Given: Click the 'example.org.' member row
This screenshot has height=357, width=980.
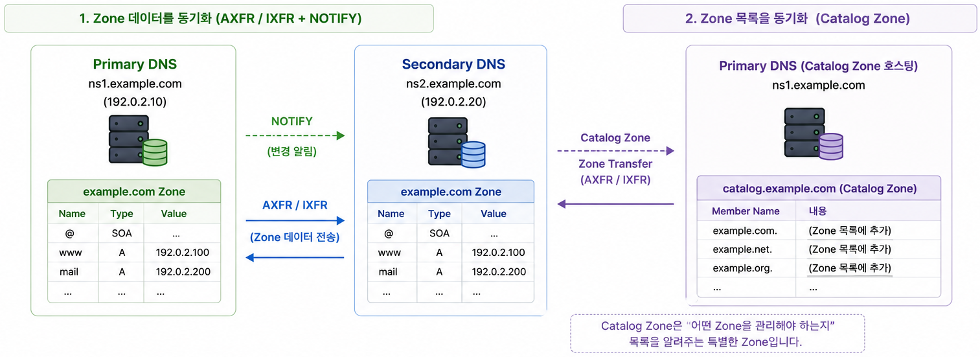Looking at the screenshot, I should pos(819,268).
